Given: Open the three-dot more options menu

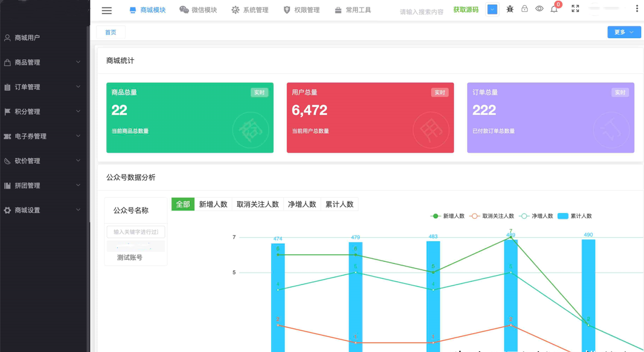Looking at the screenshot, I should click(637, 9).
